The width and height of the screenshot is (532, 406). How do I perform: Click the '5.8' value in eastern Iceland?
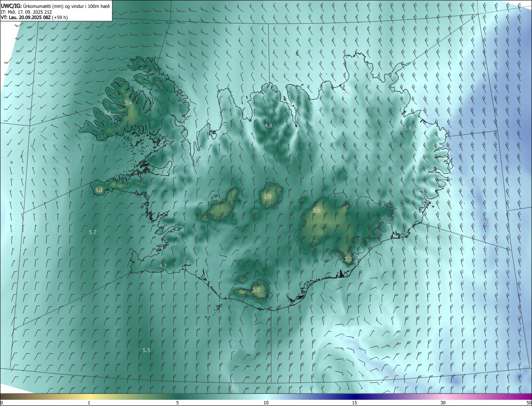click(408, 128)
